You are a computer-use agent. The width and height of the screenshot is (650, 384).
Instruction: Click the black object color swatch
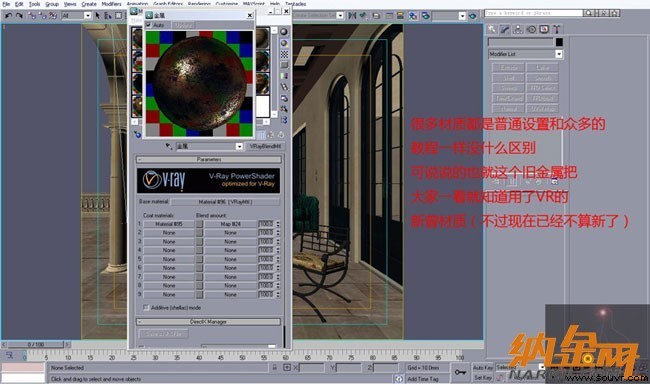[x=559, y=42]
